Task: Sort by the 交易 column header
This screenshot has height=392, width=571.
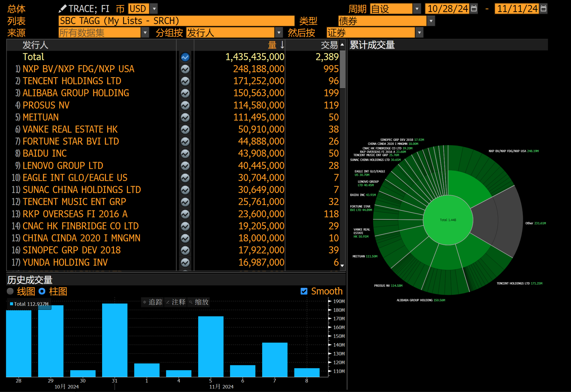Action: point(329,45)
